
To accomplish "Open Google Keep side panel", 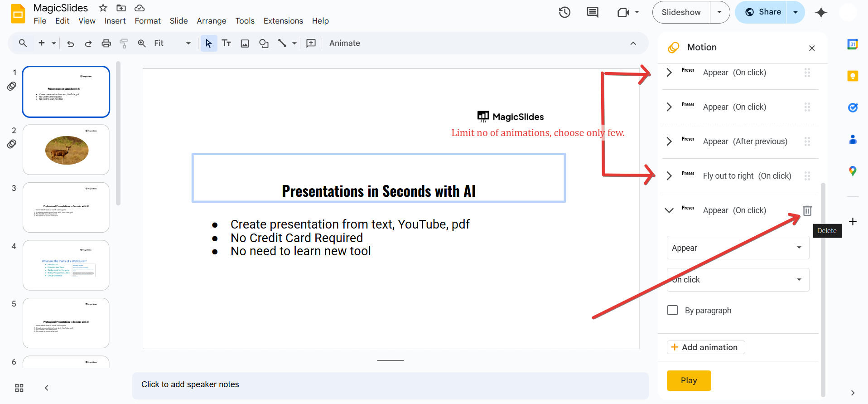I will (853, 76).
